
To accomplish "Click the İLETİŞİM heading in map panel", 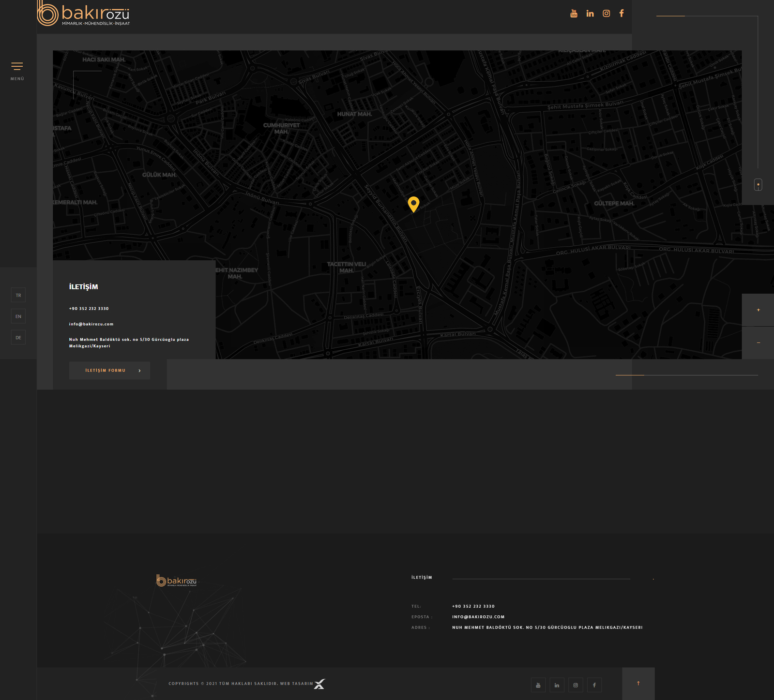I will [x=84, y=287].
